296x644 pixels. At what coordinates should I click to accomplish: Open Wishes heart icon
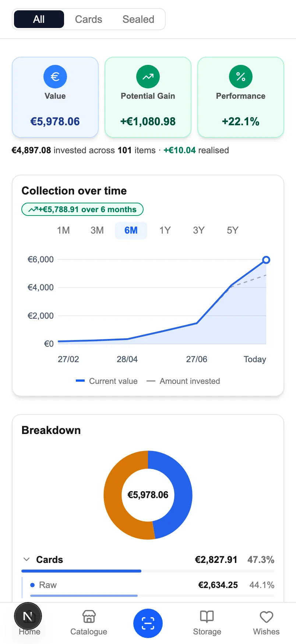[x=266, y=617]
